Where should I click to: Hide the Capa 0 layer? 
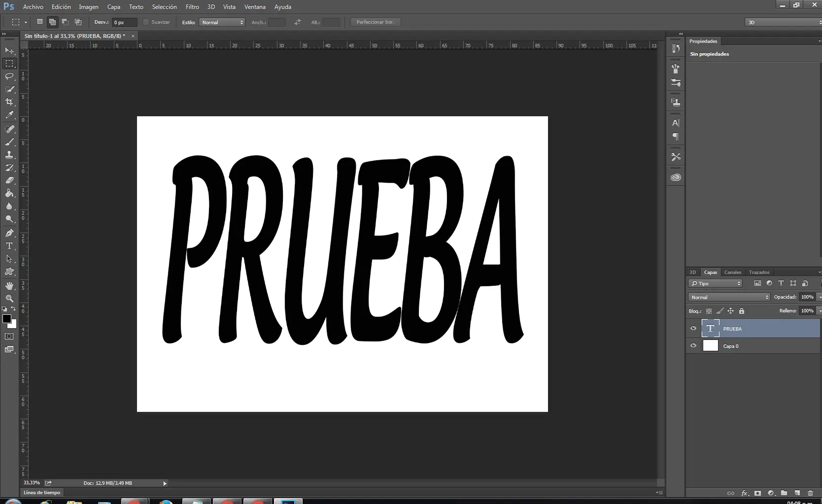(x=693, y=346)
